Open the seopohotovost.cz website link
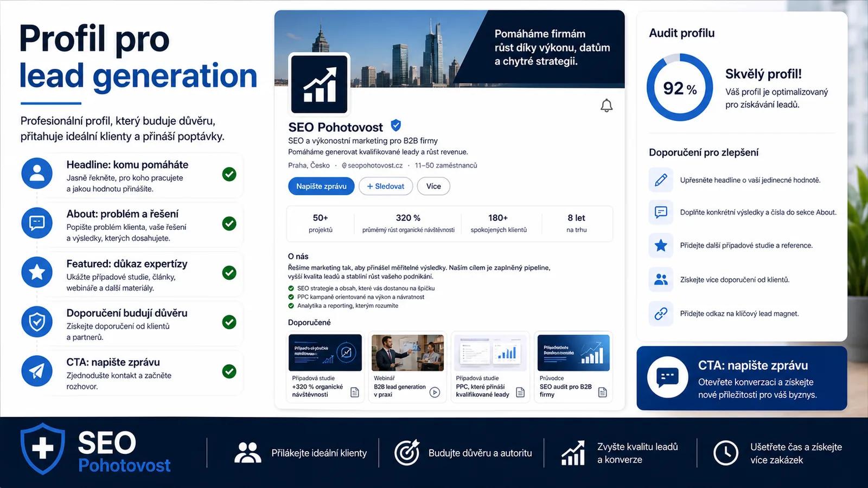 372,165
